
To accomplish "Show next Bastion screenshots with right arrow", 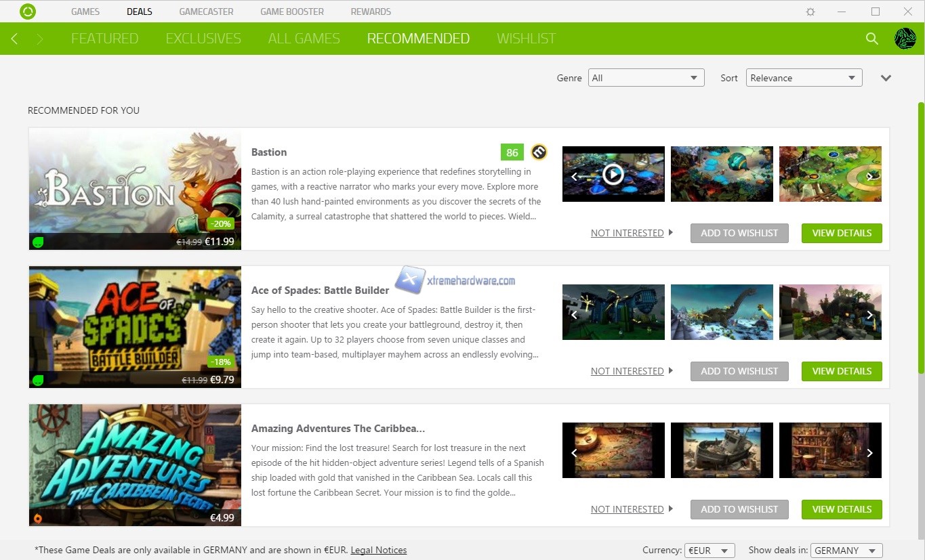I will coord(870,177).
